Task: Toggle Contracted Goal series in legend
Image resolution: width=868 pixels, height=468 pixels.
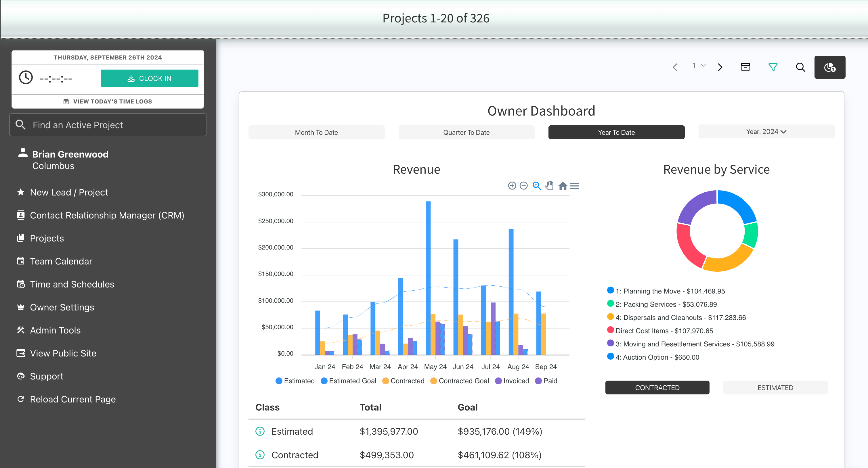Action: tap(460, 381)
